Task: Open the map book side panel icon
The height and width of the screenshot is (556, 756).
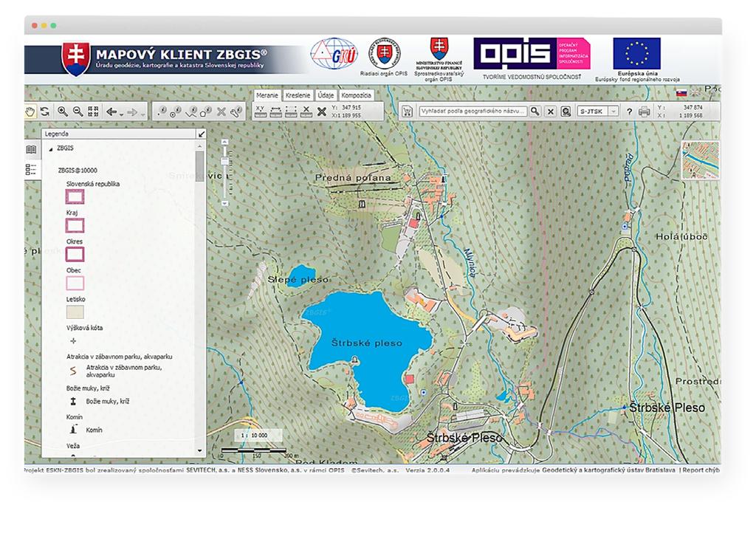Action: (x=31, y=150)
